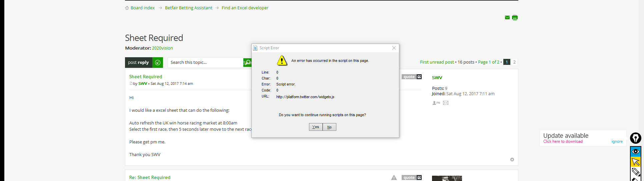Select the arrow cursor tool
Image resolution: width=644 pixels, height=181 pixels.
click(x=635, y=162)
